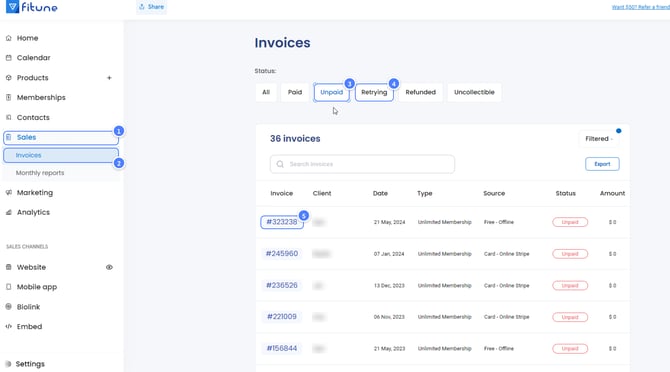Open Marketing in the sidebar
The width and height of the screenshot is (670, 372).
35,193
